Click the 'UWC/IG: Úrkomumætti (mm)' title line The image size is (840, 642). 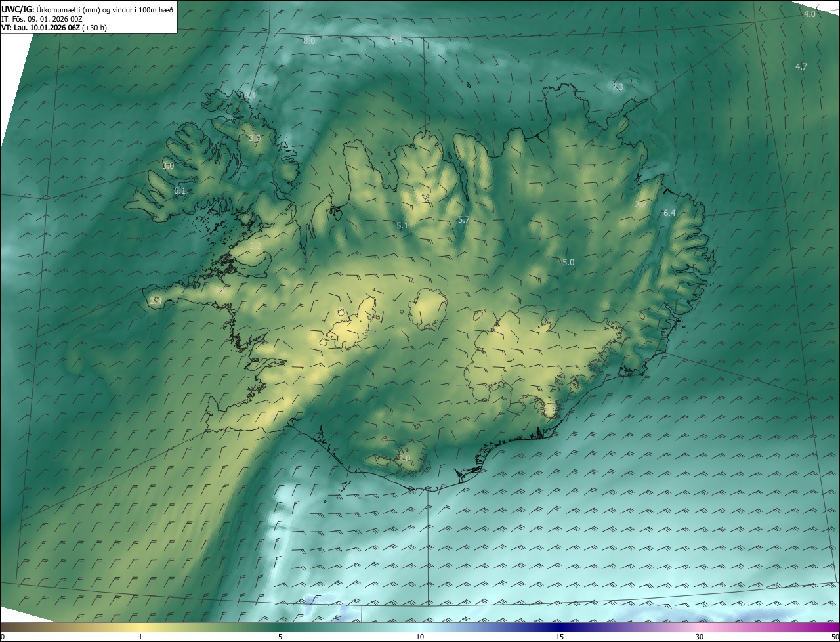coord(87,9)
